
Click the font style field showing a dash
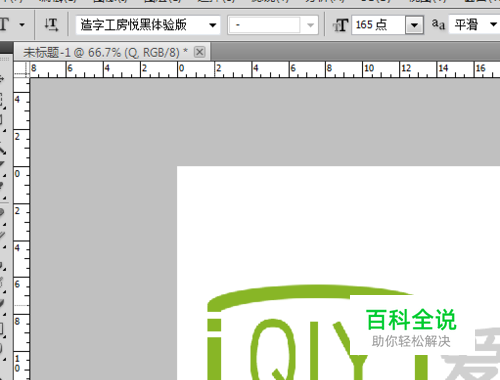[x=265, y=25]
